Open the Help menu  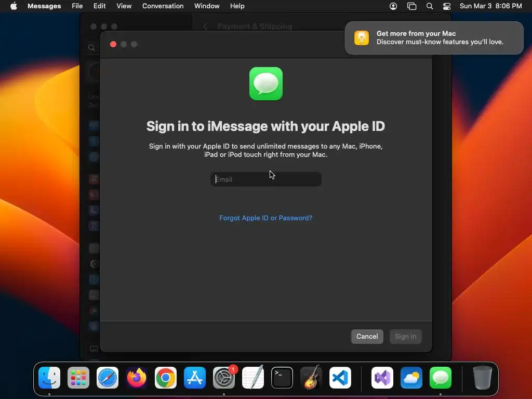(x=237, y=6)
